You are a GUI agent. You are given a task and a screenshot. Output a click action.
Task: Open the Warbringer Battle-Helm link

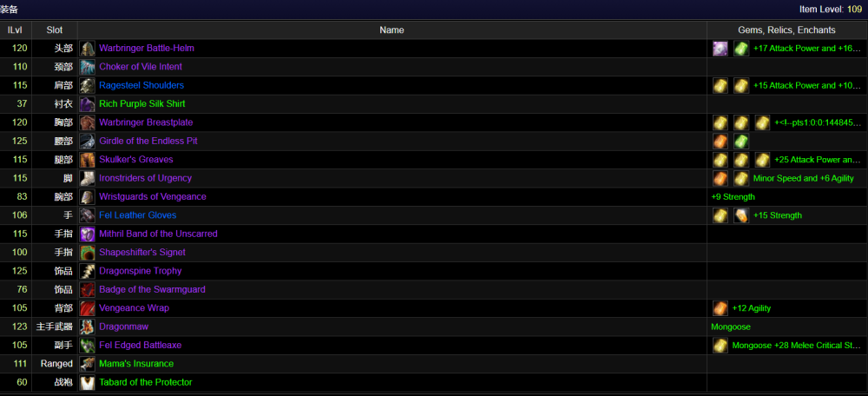(x=147, y=48)
